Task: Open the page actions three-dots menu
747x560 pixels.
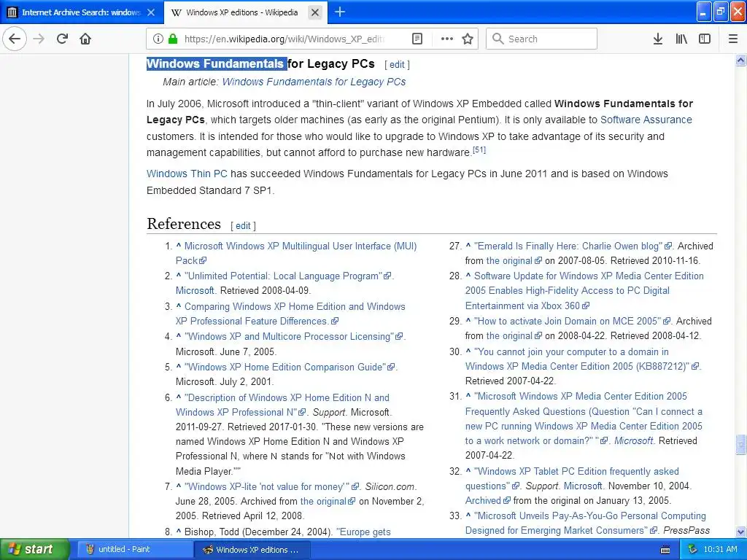Action: point(447,39)
